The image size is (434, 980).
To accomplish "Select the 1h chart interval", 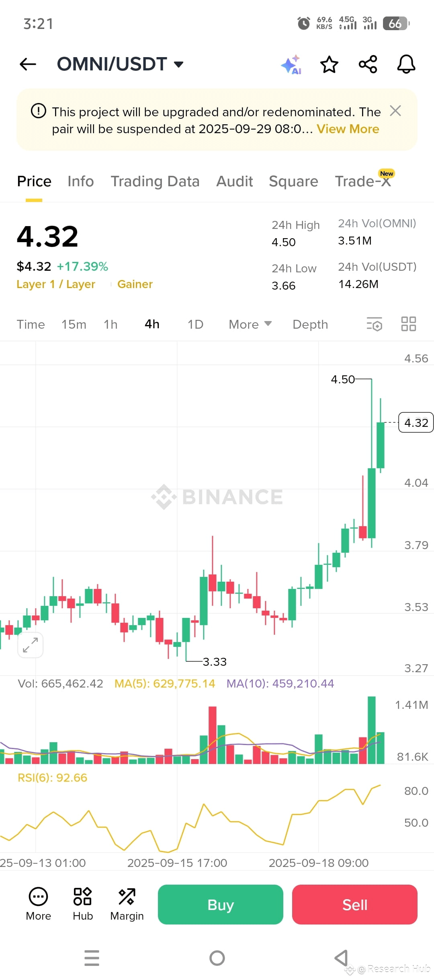I will 111,324.
